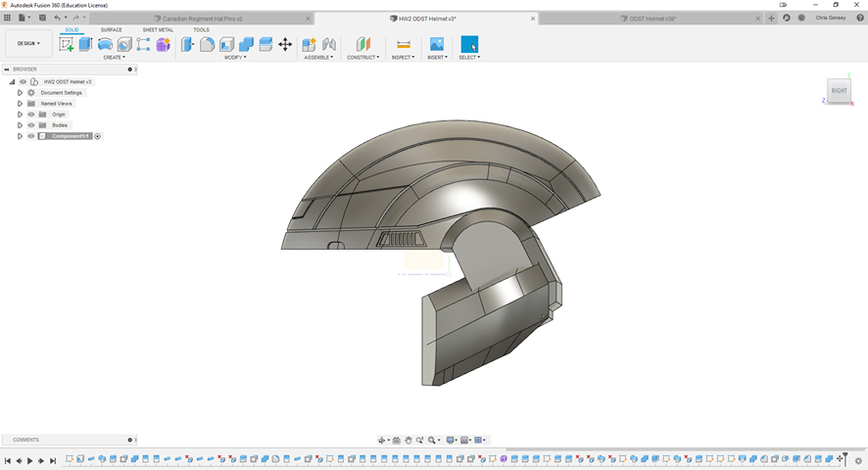The width and height of the screenshot is (868, 470).
Task: Open the INSPECT dropdown menu
Action: (403, 58)
